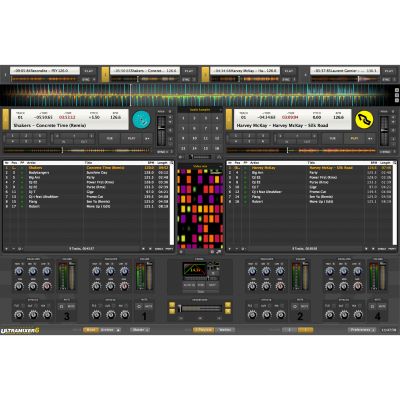Play the track on right main deck
This screenshot has width=400, height=400.
coord(354,139)
